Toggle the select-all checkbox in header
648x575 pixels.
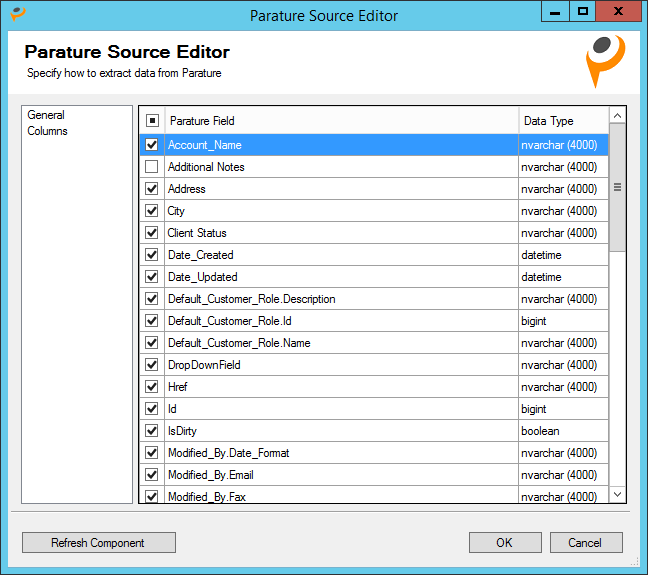152,121
